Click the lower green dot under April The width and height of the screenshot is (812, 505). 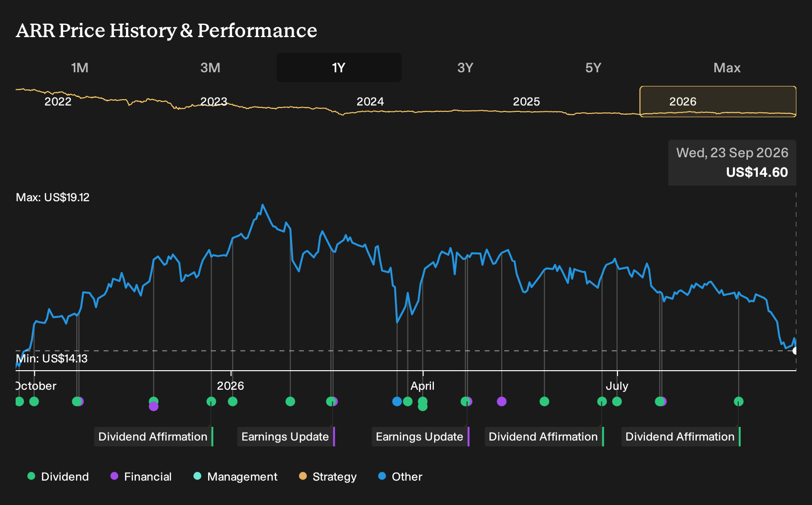[423, 406]
